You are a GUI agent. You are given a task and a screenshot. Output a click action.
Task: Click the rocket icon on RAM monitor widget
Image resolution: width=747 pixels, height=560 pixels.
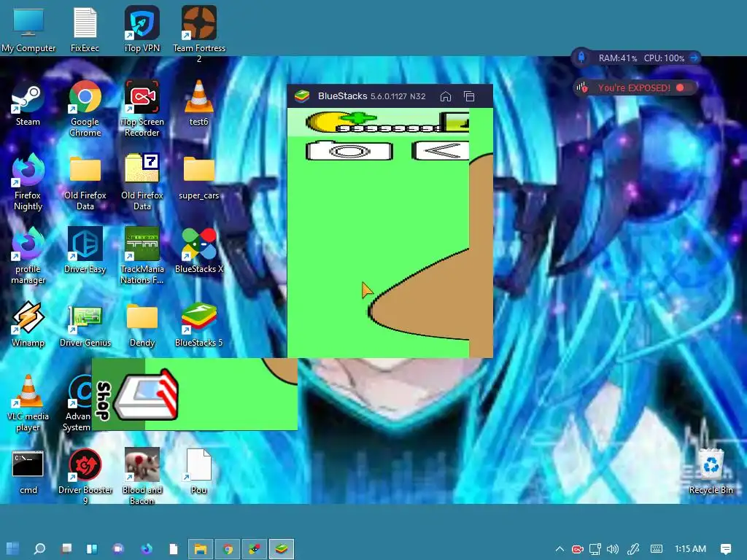coord(581,58)
